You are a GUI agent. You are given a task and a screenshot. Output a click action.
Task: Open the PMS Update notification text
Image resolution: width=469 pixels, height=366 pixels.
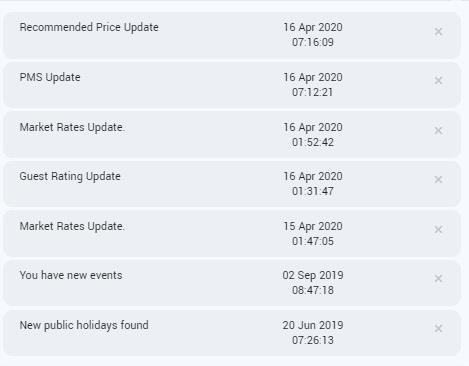tap(50, 77)
